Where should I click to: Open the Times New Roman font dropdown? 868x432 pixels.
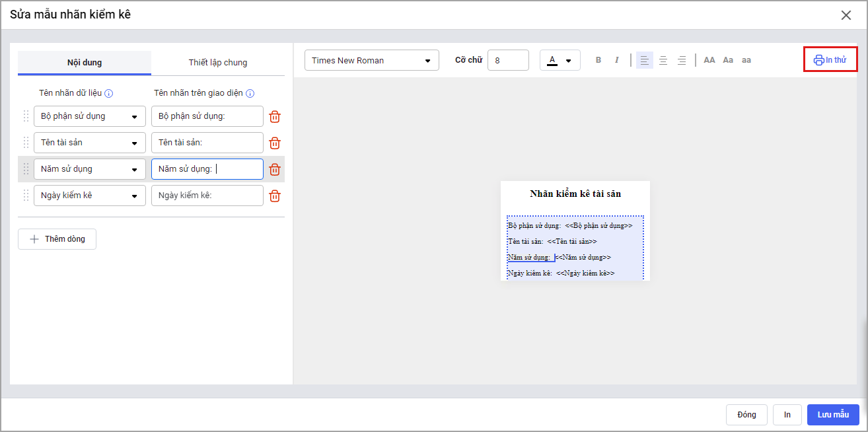(371, 60)
